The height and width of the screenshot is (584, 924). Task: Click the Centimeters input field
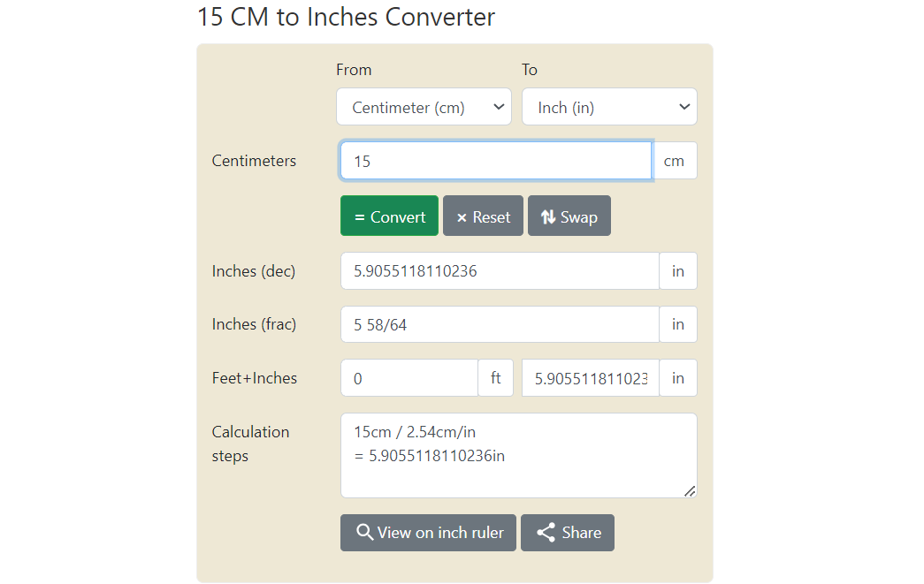click(x=496, y=161)
